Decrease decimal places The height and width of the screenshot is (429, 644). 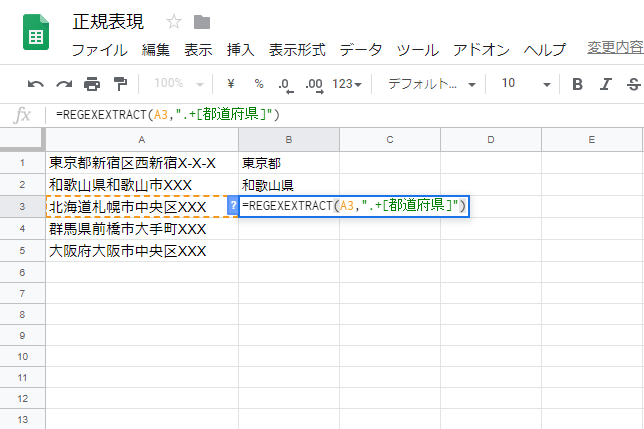(x=286, y=85)
